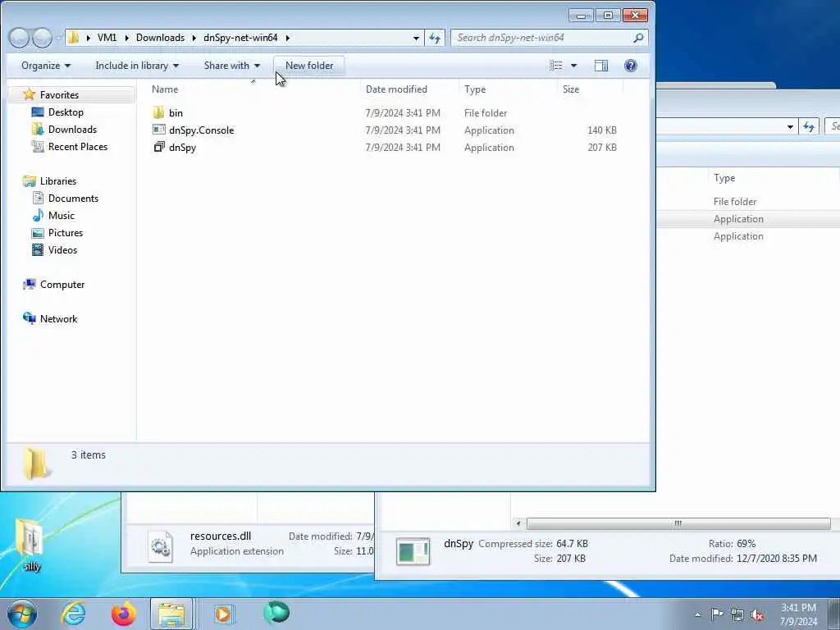The image size is (840, 630).
Task: Launch Internet Explorer from taskbar
Action: [73, 614]
